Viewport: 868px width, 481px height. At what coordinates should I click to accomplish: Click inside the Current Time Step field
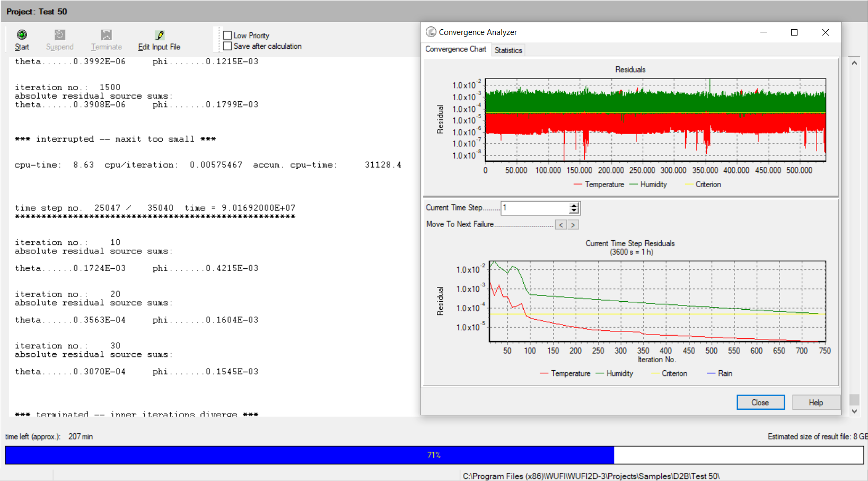tap(533, 207)
